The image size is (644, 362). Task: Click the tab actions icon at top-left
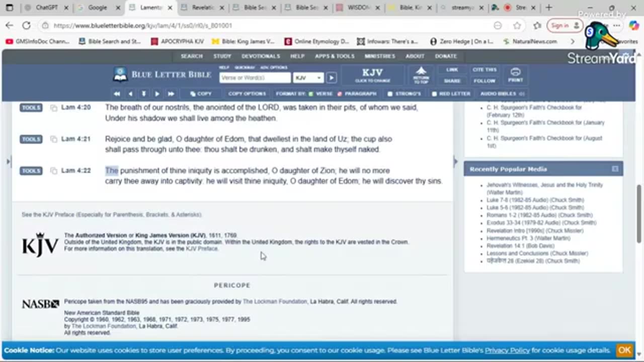[10, 8]
